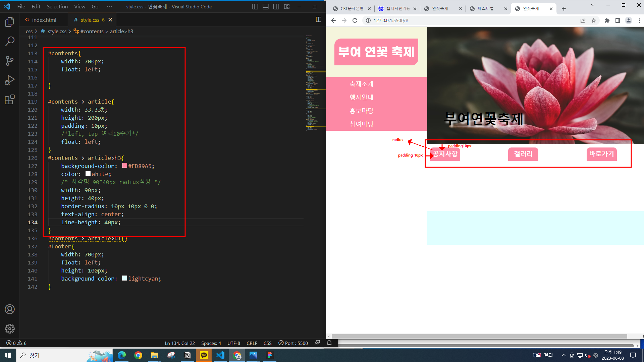The height and width of the screenshot is (362, 644).
Task: Toggle the secondary side bar layout
Action: click(x=276, y=7)
